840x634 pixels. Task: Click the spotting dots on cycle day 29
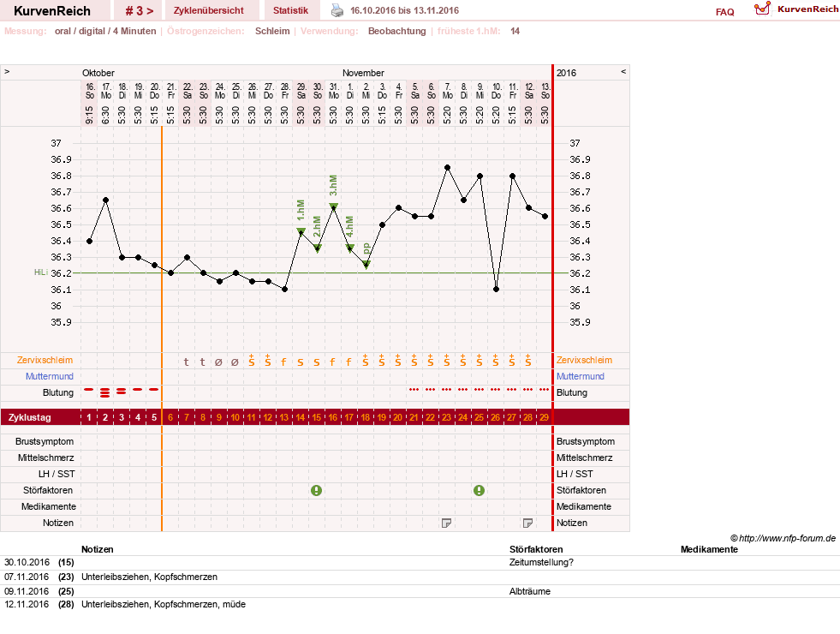[x=544, y=390]
